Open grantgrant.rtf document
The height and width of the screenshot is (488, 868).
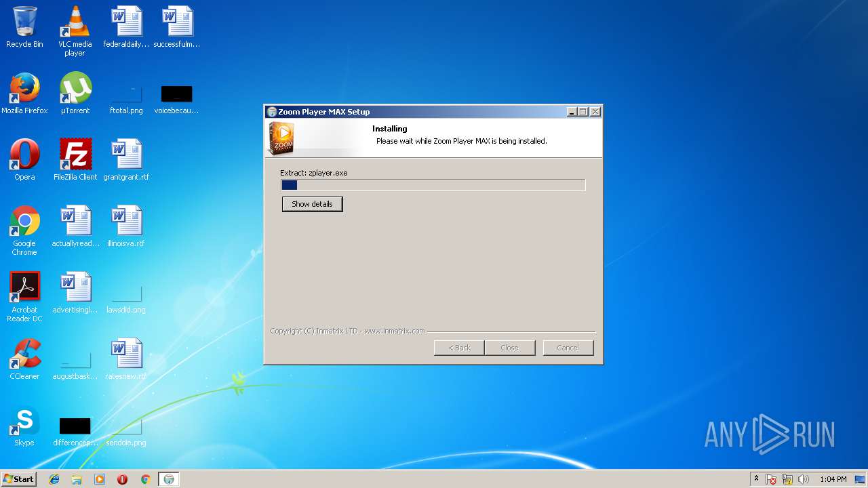coord(126,160)
